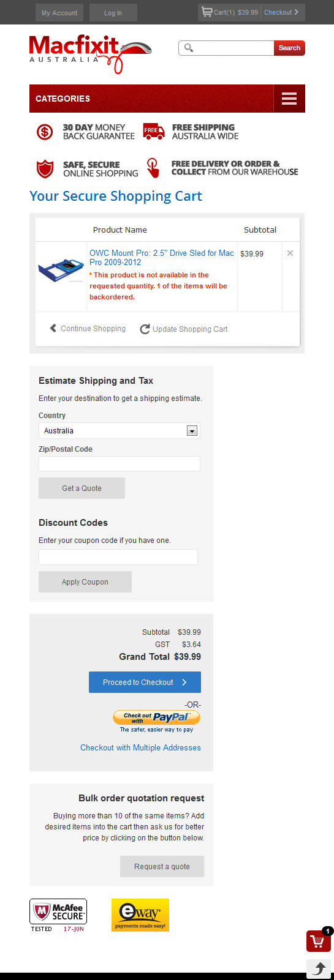Click Continue Shopping link
The width and height of the screenshot is (334, 980).
pyautogui.click(x=88, y=328)
